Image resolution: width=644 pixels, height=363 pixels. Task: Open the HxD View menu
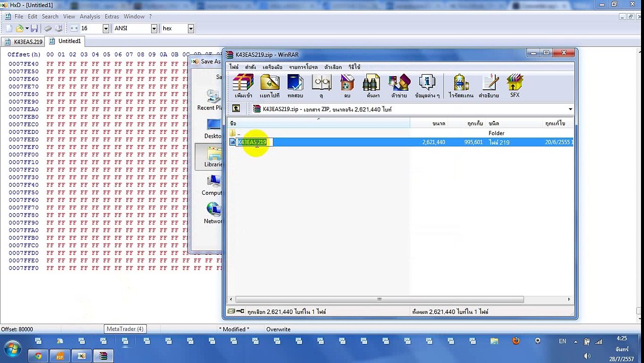[x=69, y=17]
